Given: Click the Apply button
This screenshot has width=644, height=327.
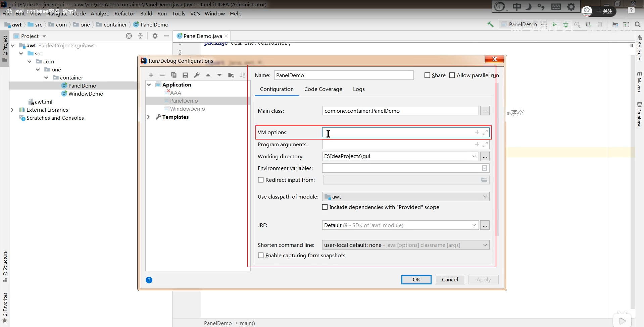Looking at the screenshot, I should (x=483, y=280).
